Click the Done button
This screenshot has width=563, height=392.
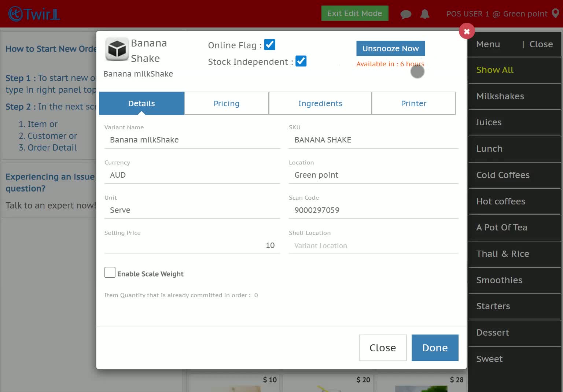coord(435,348)
